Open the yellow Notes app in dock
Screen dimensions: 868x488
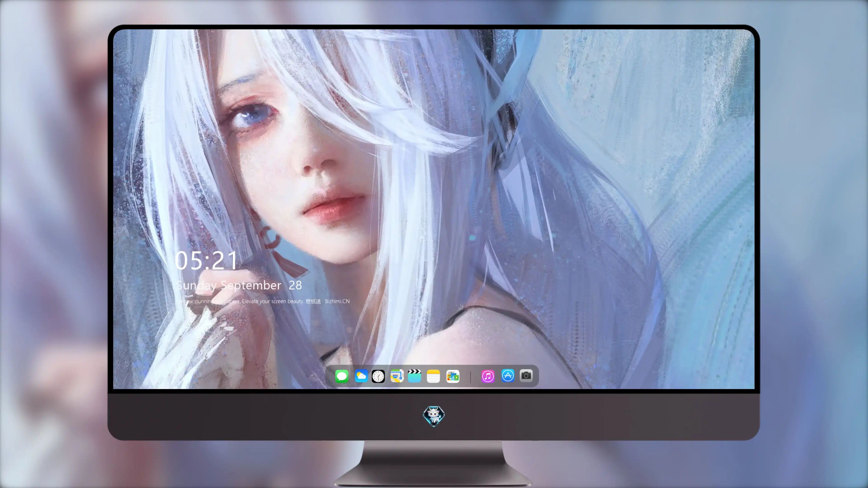pos(433,376)
